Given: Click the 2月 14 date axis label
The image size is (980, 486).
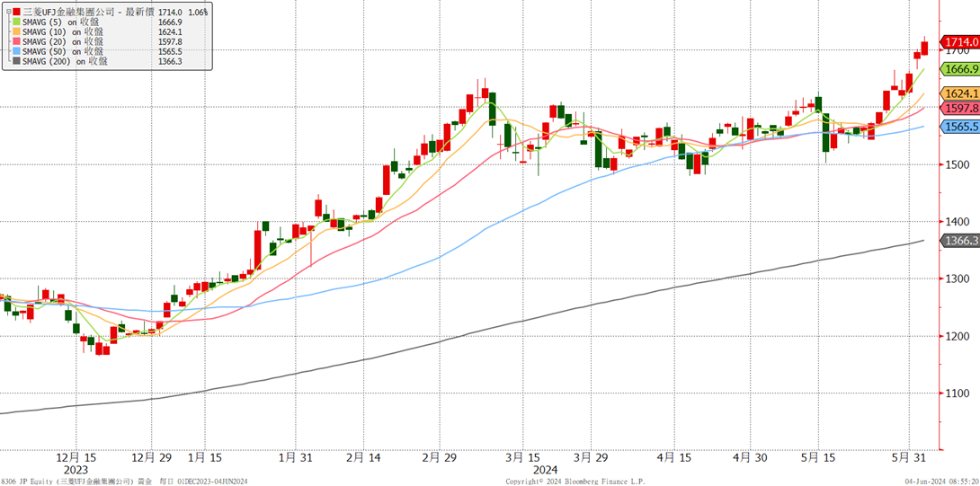Looking at the screenshot, I should [x=364, y=457].
